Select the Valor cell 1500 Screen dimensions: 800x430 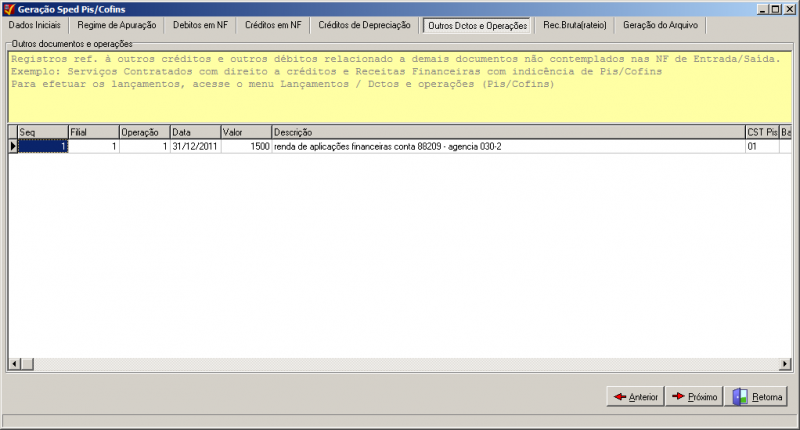tap(246, 146)
